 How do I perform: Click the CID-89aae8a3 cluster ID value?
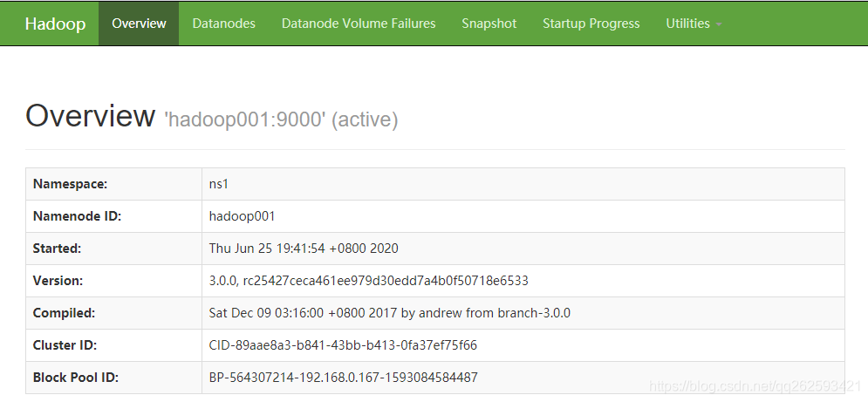point(343,345)
